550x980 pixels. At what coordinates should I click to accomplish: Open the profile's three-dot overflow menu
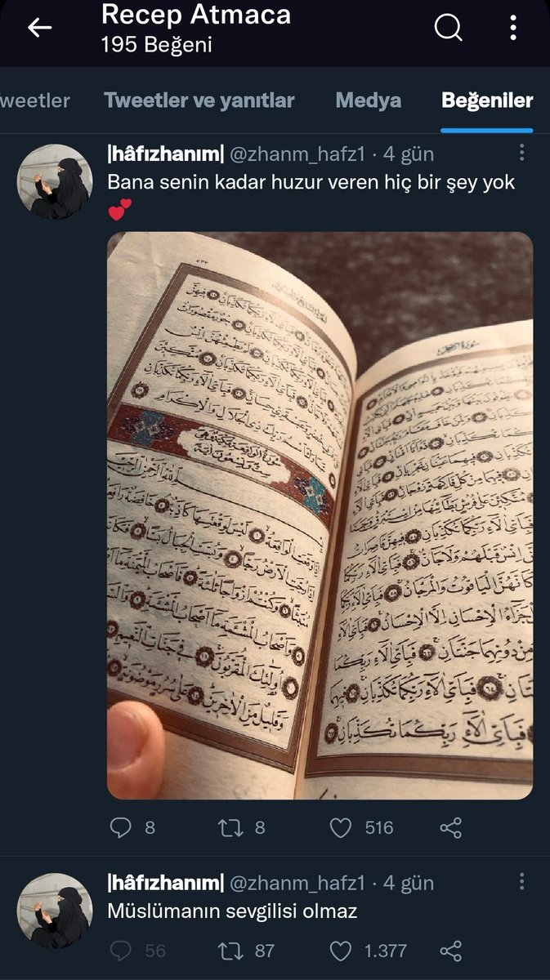click(x=513, y=29)
